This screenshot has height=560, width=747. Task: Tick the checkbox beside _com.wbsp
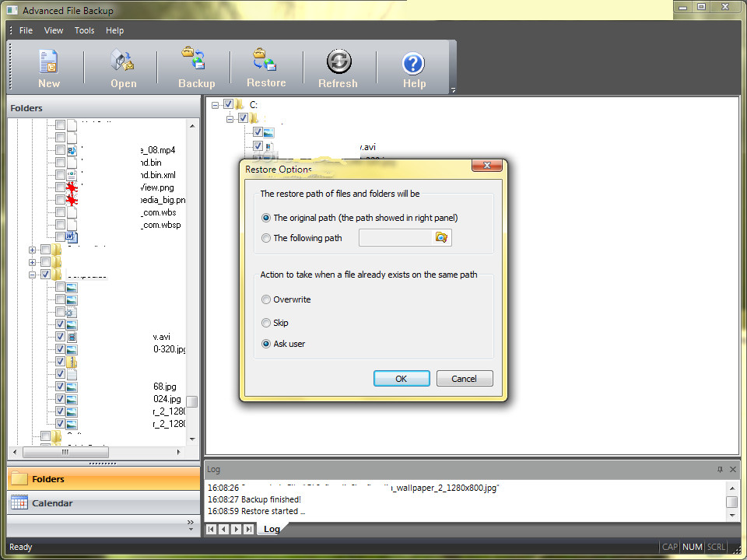(x=60, y=224)
